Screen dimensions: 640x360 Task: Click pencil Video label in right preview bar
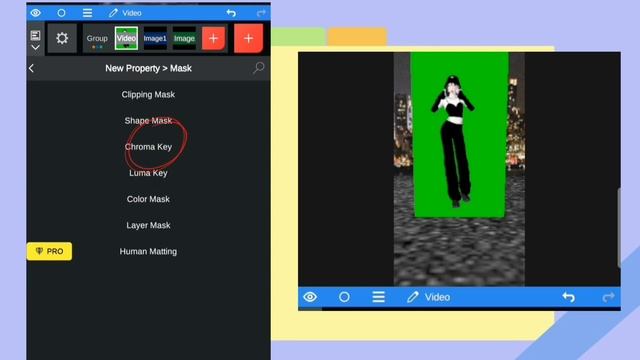[x=429, y=297]
